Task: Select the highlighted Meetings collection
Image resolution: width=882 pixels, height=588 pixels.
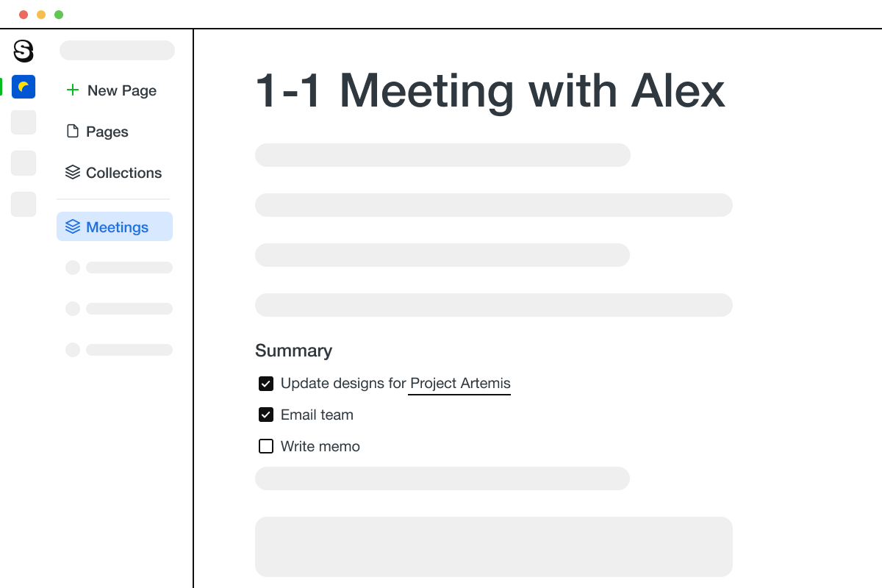Action: [x=114, y=226]
